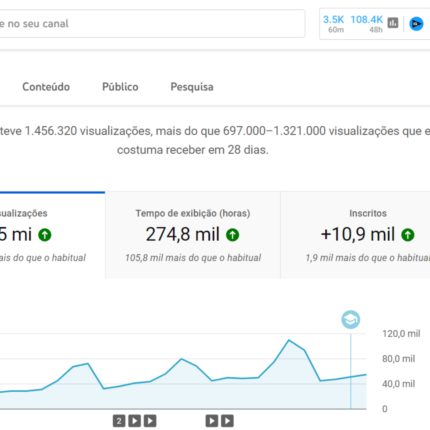Click the '120,0 mil' axis label
Screen dimensions: 430x430
pyautogui.click(x=401, y=334)
